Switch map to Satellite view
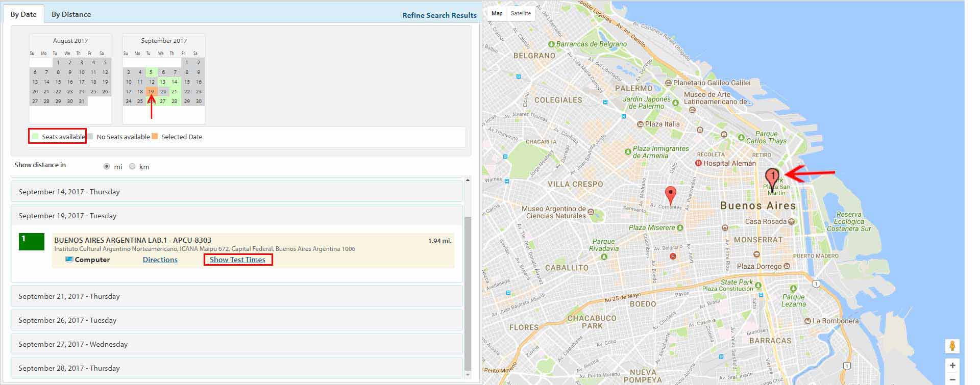980x385 pixels. 521,13
